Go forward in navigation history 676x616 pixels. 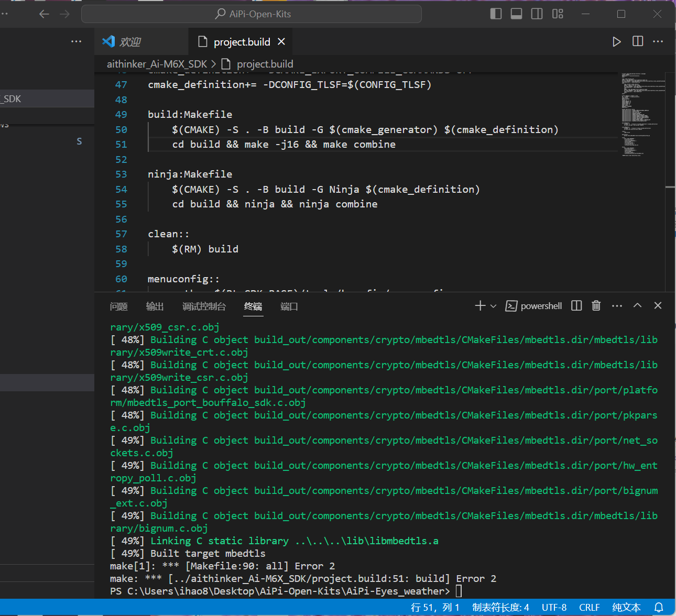[x=65, y=14]
